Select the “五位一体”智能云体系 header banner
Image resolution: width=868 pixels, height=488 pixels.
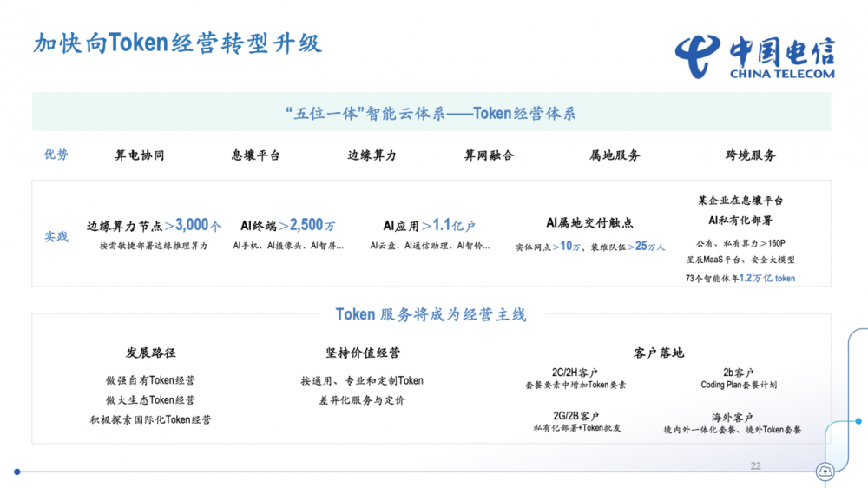click(x=431, y=113)
